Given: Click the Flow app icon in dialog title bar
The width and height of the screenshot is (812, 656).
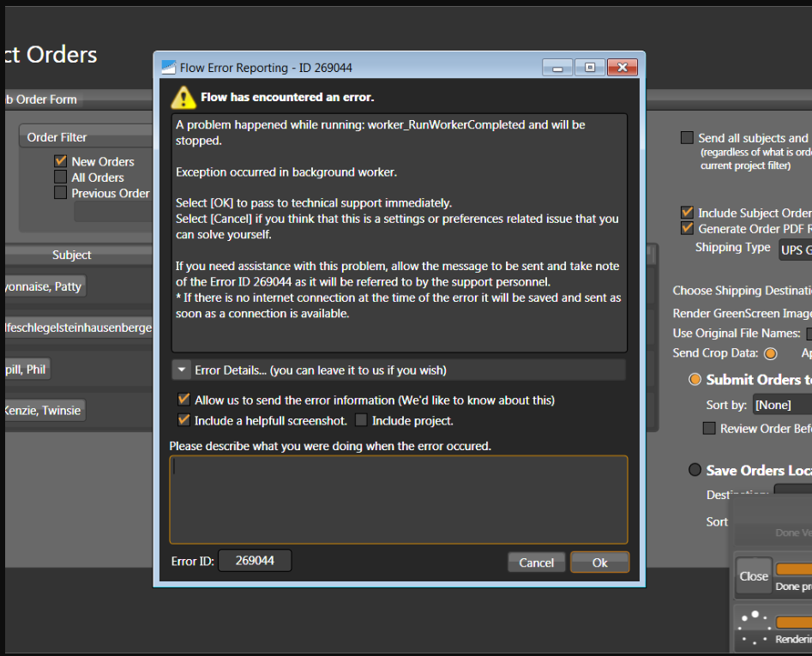Looking at the screenshot, I should coord(169,67).
